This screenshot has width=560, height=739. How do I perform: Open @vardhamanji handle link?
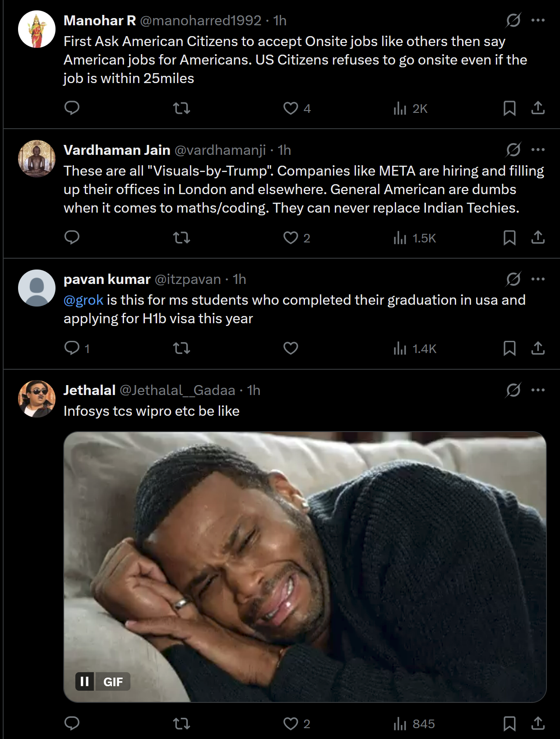(x=220, y=150)
